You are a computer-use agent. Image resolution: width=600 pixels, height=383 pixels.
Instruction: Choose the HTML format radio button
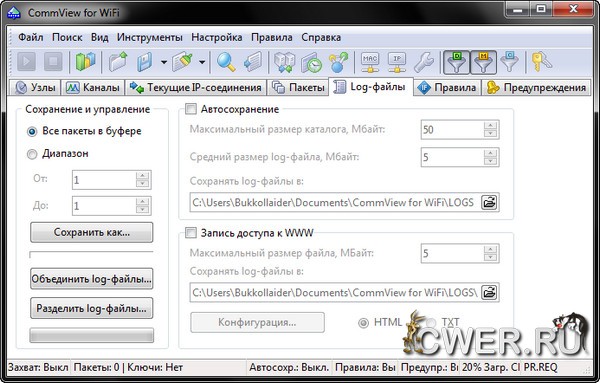pos(363,323)
